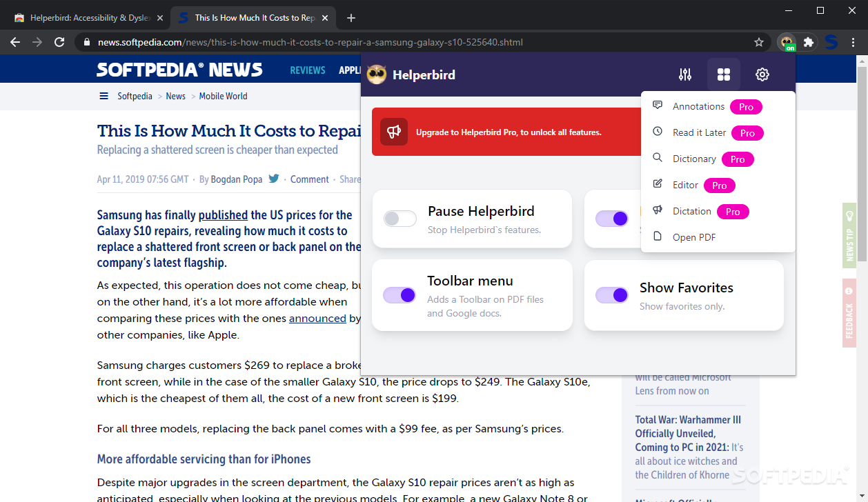Click the Dictation megaphone icon
The height and width of the screenshot is (502, 868).
pyautogui.click(x=658, y=210)
